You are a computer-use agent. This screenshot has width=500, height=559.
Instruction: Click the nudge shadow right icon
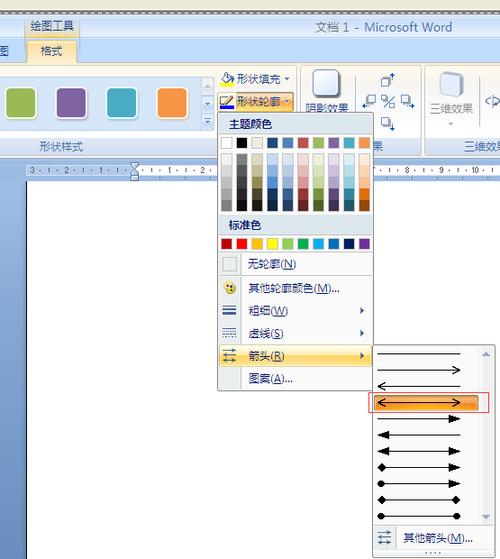407,101
